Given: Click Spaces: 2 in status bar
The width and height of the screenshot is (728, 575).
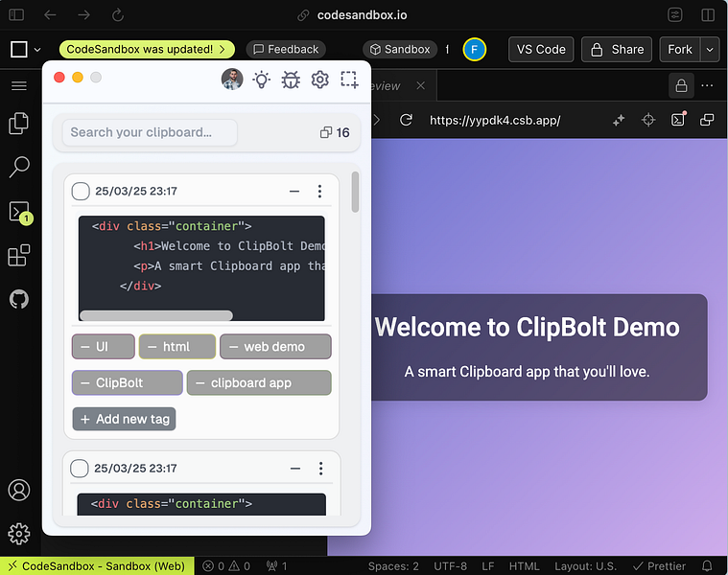Looking at the screenshot, I should click(393, 566).
